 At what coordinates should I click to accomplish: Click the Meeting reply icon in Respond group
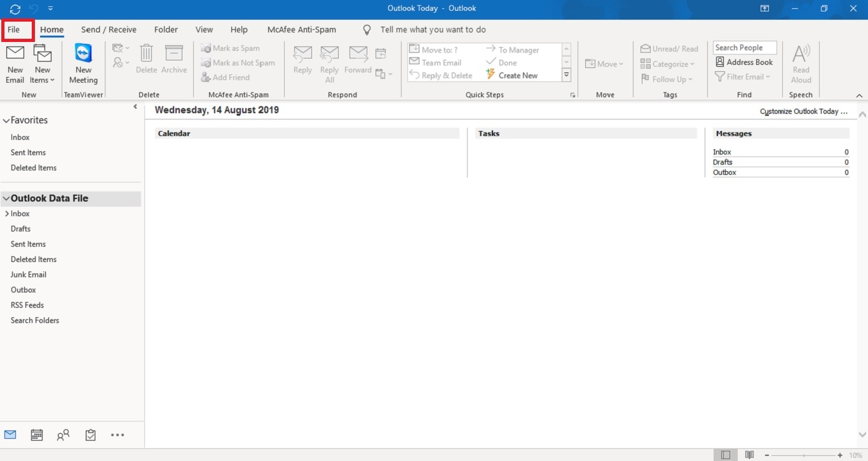tap(380, 53)
